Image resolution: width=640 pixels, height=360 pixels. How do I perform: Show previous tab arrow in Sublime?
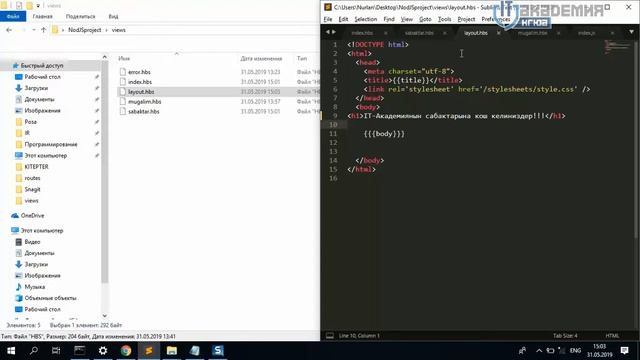pos(327,32)
